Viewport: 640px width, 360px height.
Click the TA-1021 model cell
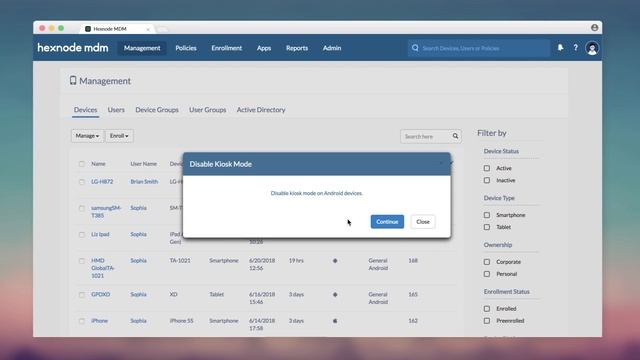click(180, 260)
